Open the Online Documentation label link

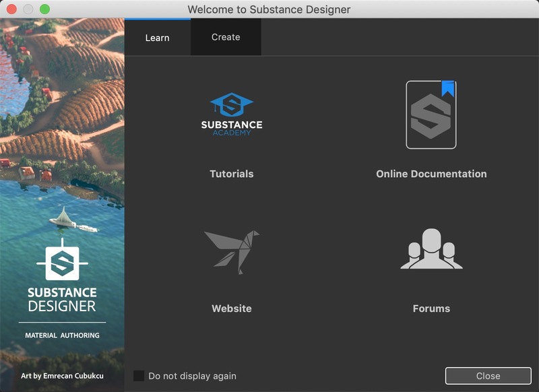tap(431, 174)
